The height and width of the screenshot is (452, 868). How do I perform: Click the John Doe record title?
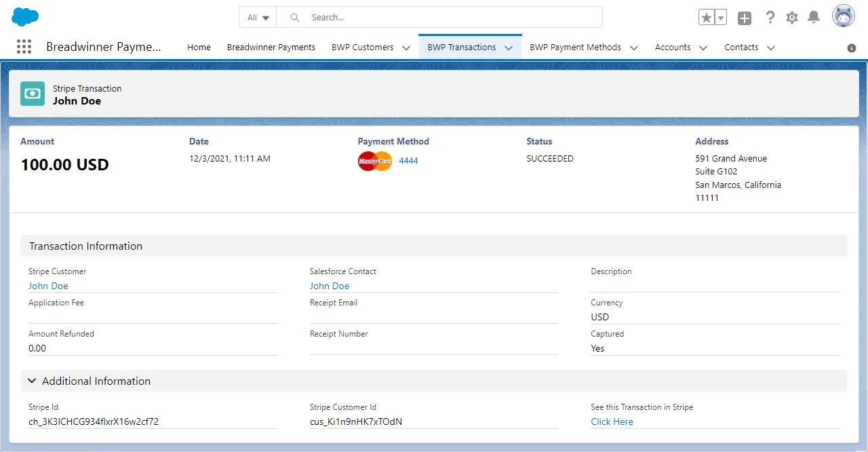[x=77, y=101]
